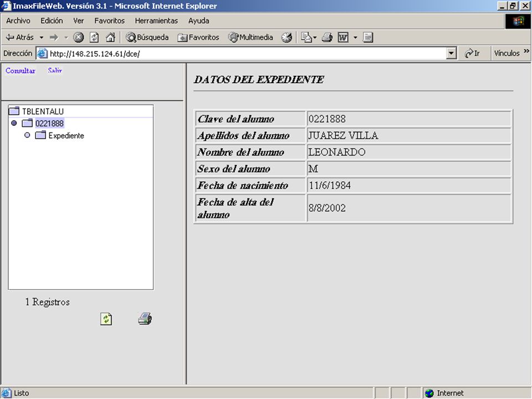Click the Stop loading icon
This screenshot has height=399, width=532.
pyautogui.click(x=79, y=37)
